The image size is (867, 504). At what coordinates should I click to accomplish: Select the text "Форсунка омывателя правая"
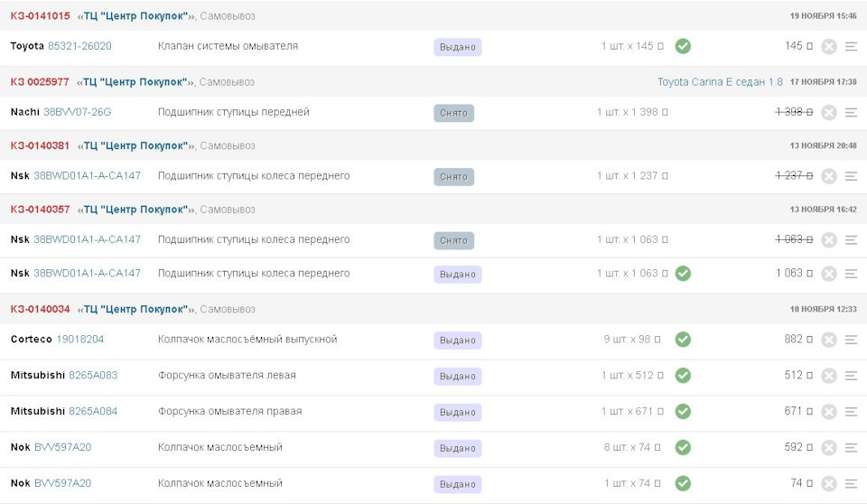coord(230,411)
